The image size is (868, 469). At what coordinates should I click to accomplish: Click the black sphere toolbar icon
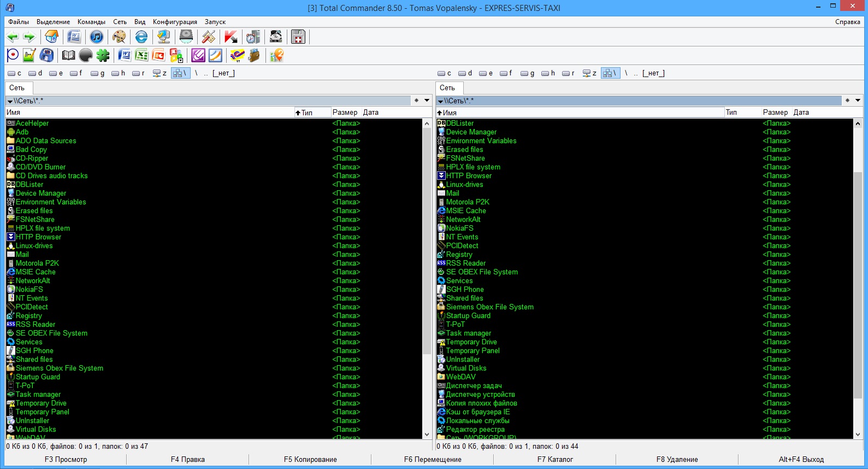pyautogui.click(x=86, y=55)
